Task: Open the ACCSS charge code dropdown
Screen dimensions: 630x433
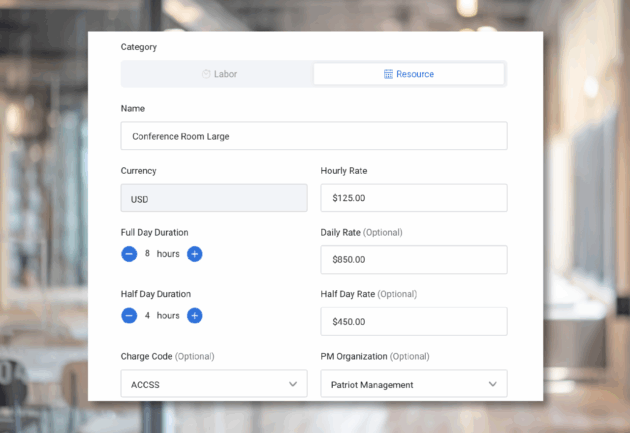Action: point(214,384)
